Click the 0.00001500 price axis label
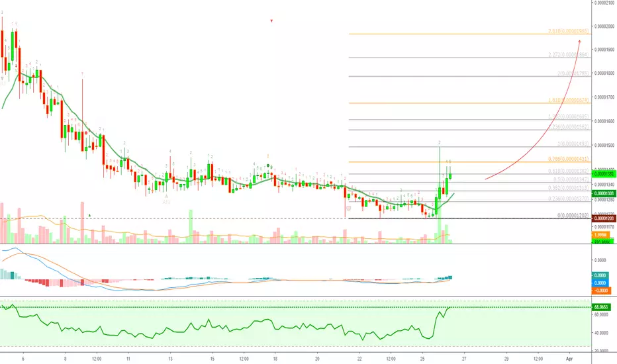Image resolution: width=617 pixels, height=364 pixels. click(605, 145)
